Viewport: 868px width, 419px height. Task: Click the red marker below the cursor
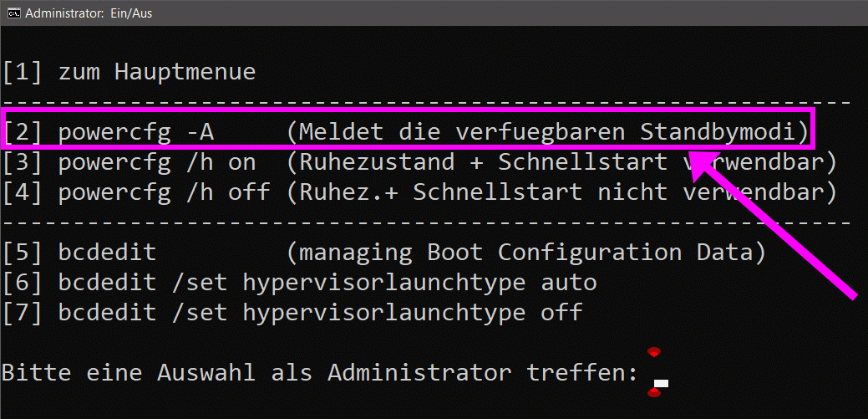tap(654, 392)
